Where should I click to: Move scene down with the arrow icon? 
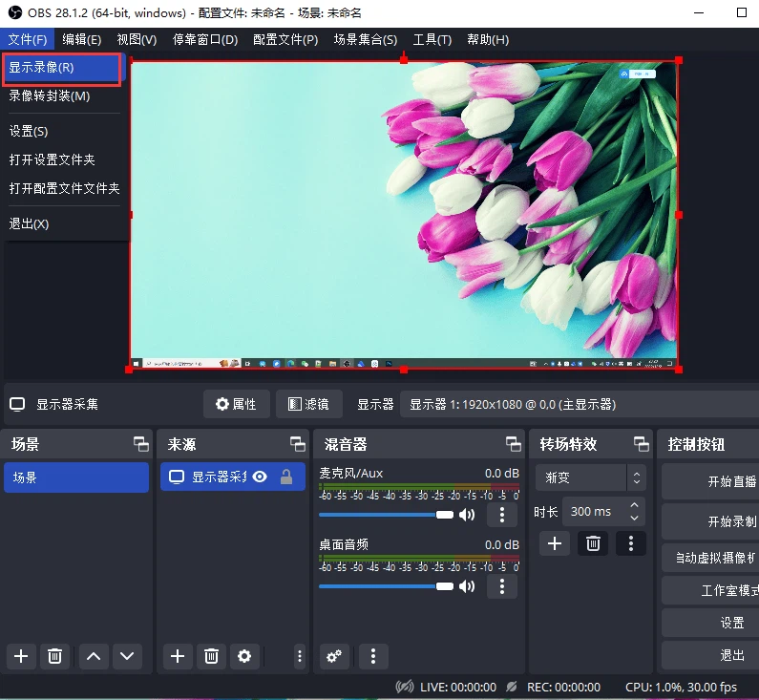[x=127, y=656]
